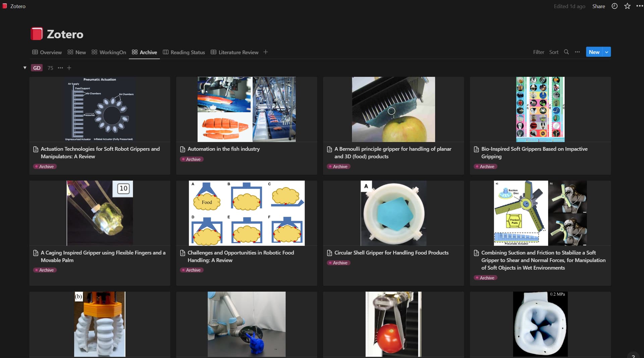The height and width of the screenshot is (358, 644).
Task: Switch to the Overview view tab
Action: click(x=47, y=52)
